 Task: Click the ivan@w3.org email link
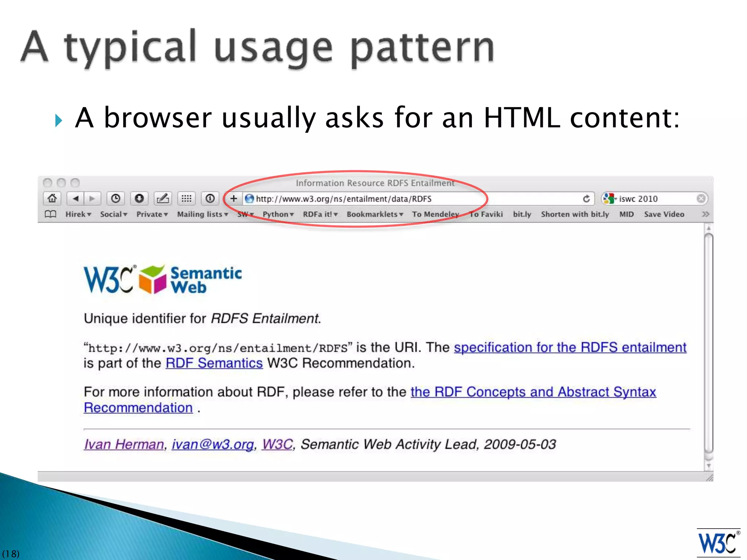pos(213,444)
